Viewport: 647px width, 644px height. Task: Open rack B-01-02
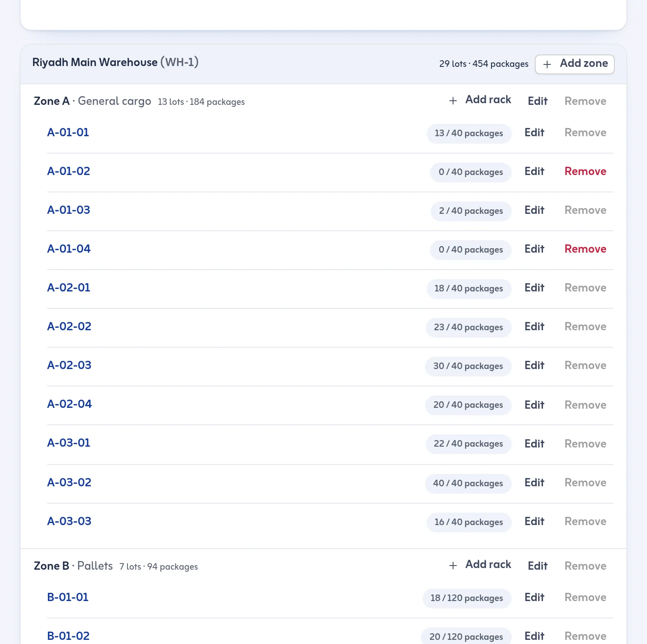tap(68, 636)
